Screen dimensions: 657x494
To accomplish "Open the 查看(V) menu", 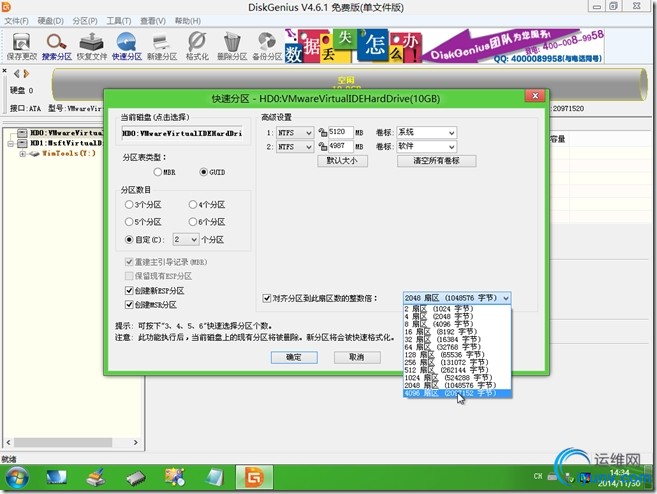I will 153,21.
